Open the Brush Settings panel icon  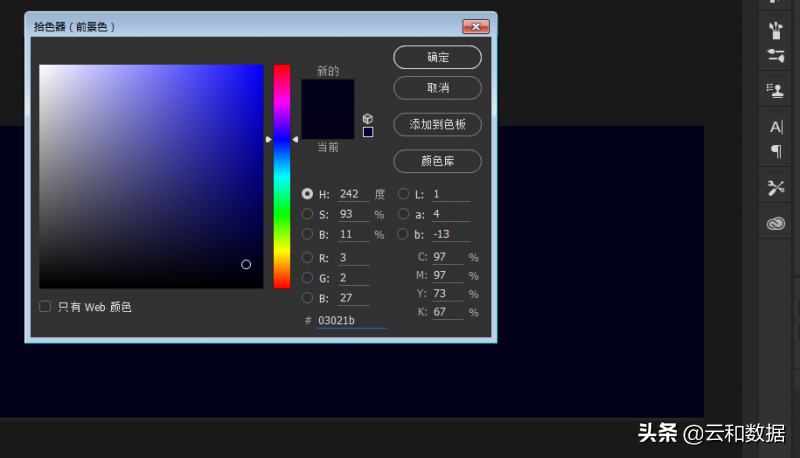(775, 55)
